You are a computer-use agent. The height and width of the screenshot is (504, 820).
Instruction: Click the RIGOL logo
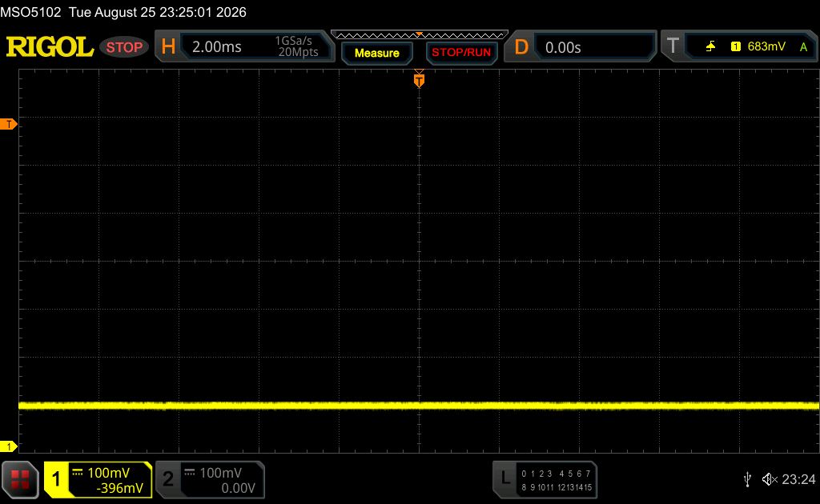[50, 47]
